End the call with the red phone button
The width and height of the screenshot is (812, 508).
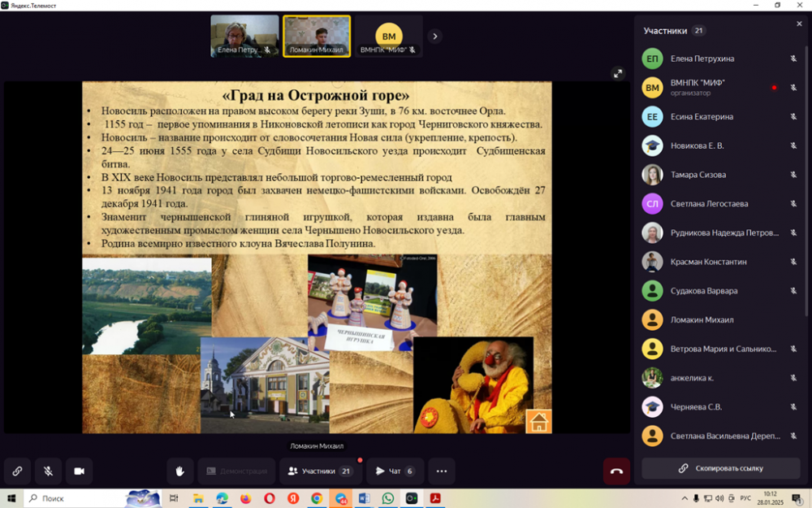(616, 471)
